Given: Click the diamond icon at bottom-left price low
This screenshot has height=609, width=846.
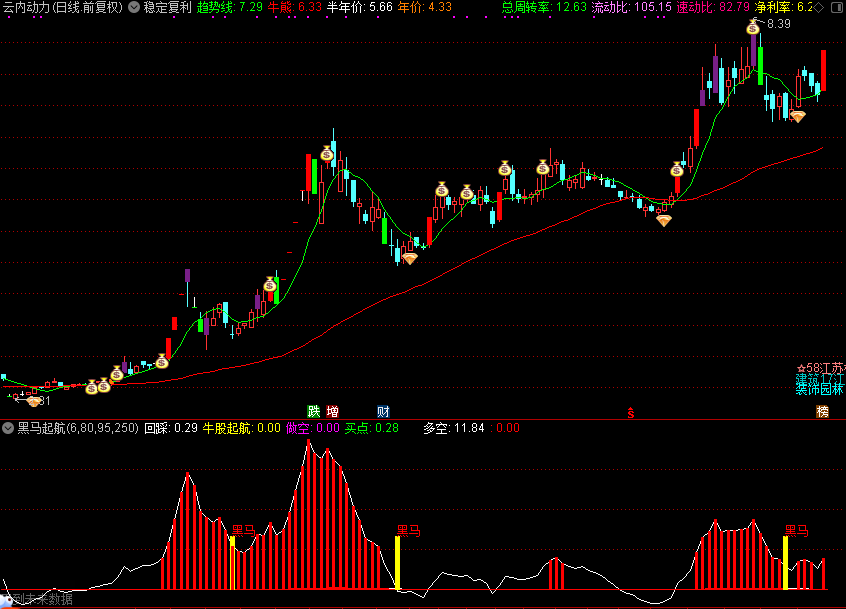Looking at the screenshot, I should (33, 401).
